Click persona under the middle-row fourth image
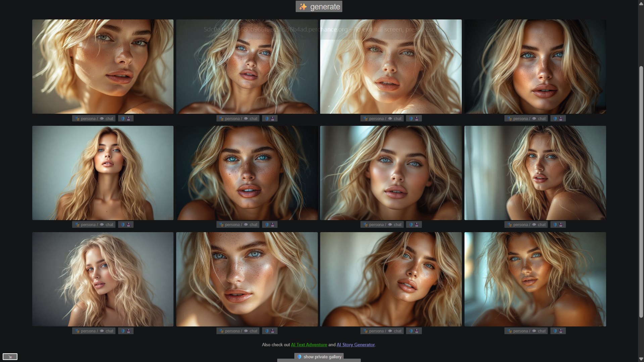 518,225
